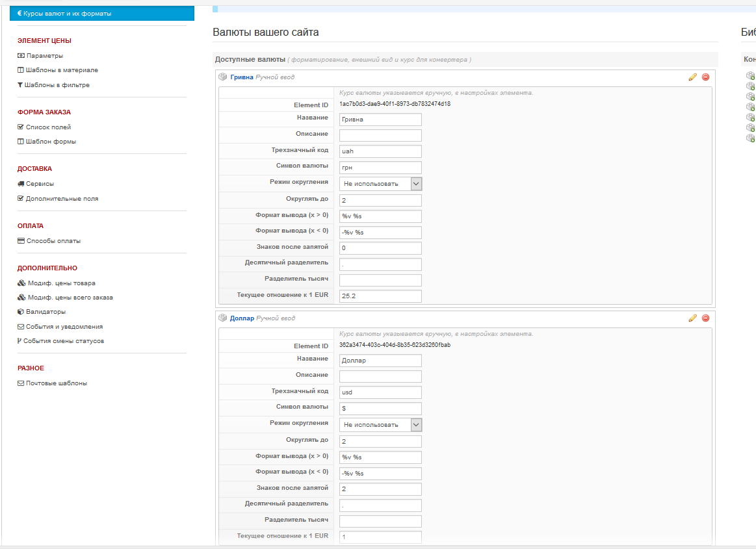The height and width of the screenshot is (549, 756).
Task: Click the first converter icon in right panel
Action: click(x=751, y=75)
